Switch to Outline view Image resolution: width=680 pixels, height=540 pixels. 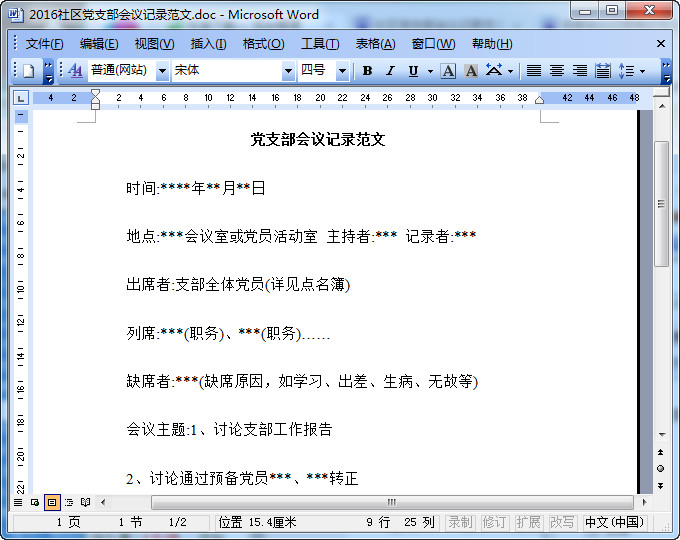tap(69, 502)
